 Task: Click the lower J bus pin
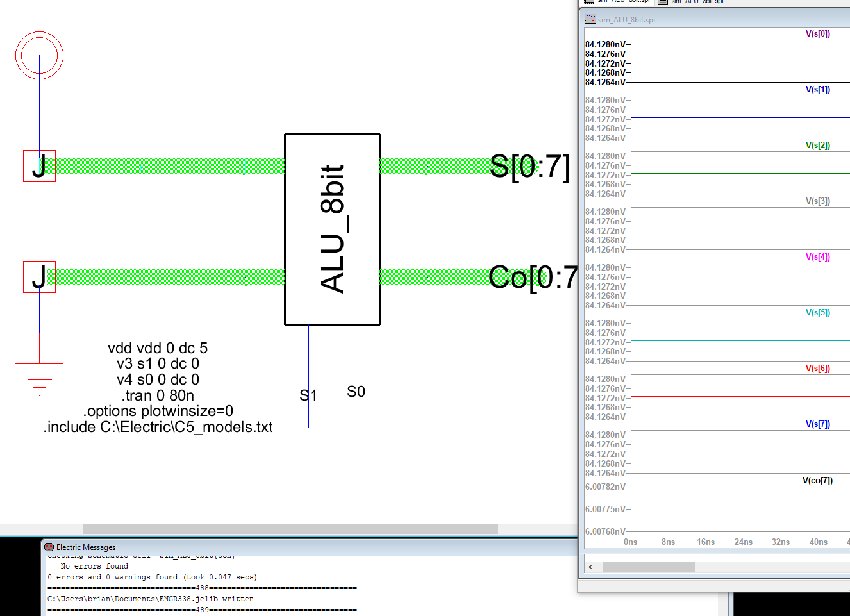click(39, 277)
